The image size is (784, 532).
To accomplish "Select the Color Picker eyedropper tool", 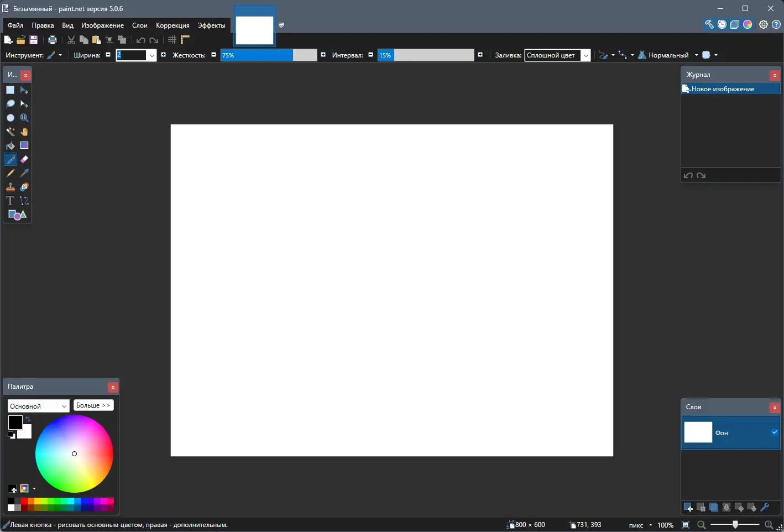I will [24, 173].
